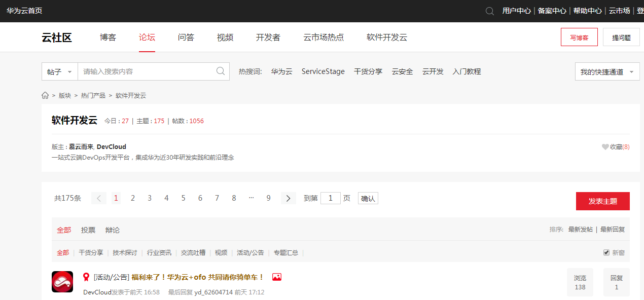
Task: Open 备案中心 link
Action: coord(552,11)
